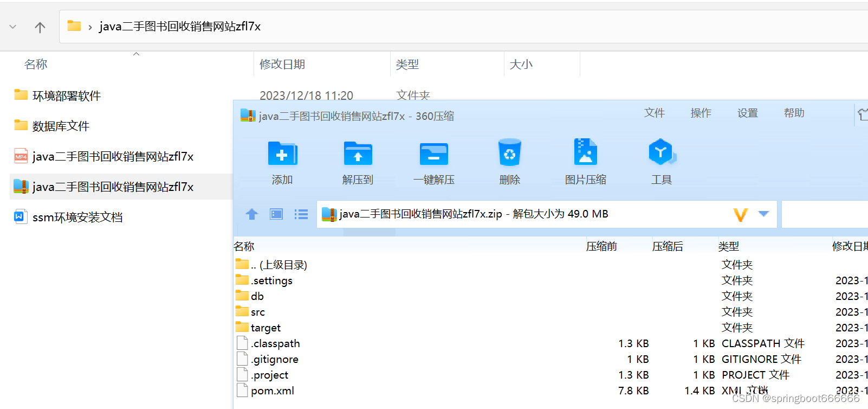Click the PROJECT 文件 type cell

tap(755, 375)
